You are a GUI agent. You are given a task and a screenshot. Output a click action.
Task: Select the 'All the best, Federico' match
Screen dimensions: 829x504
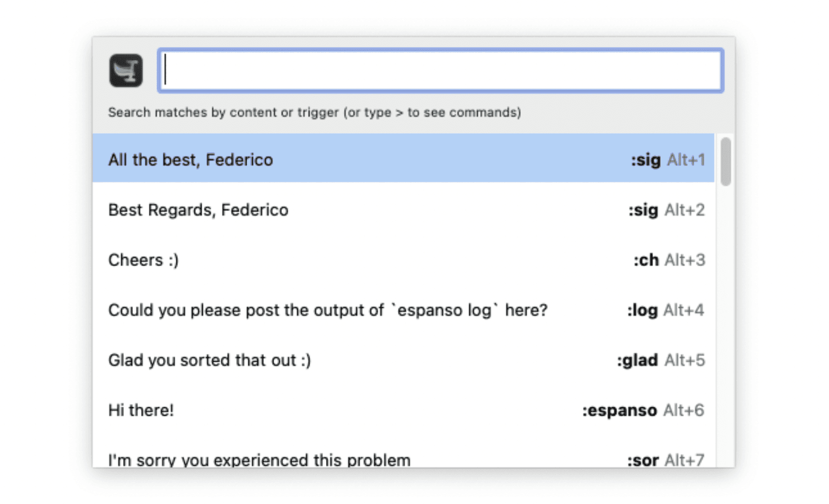coord(191,160)
